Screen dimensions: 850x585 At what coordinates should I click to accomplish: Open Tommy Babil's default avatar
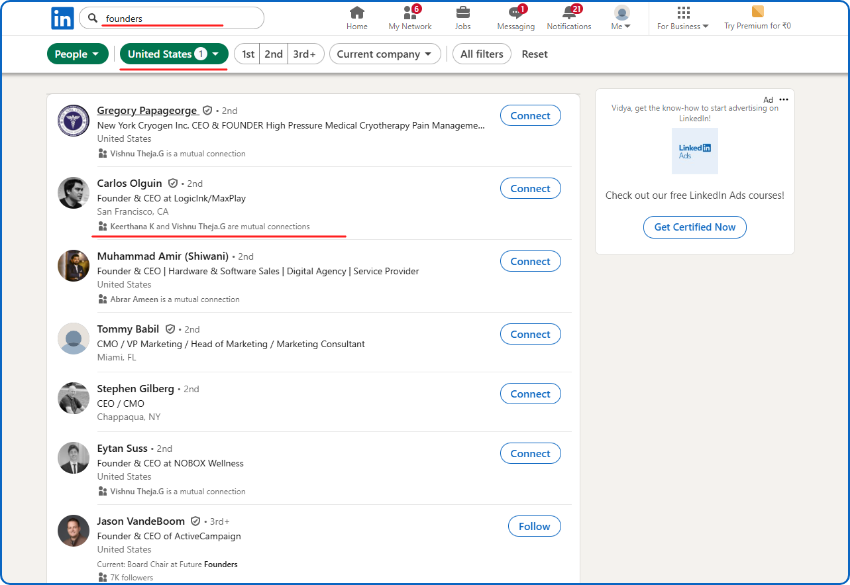[x=73, y=339]
